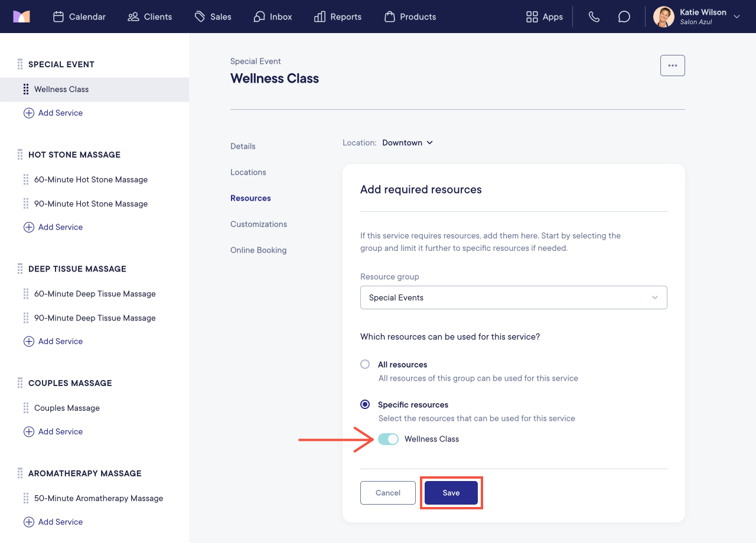Grab the drag handle beside Couples Massage
The width and height of the screenshot is (756, 543).
click(26, 408)
